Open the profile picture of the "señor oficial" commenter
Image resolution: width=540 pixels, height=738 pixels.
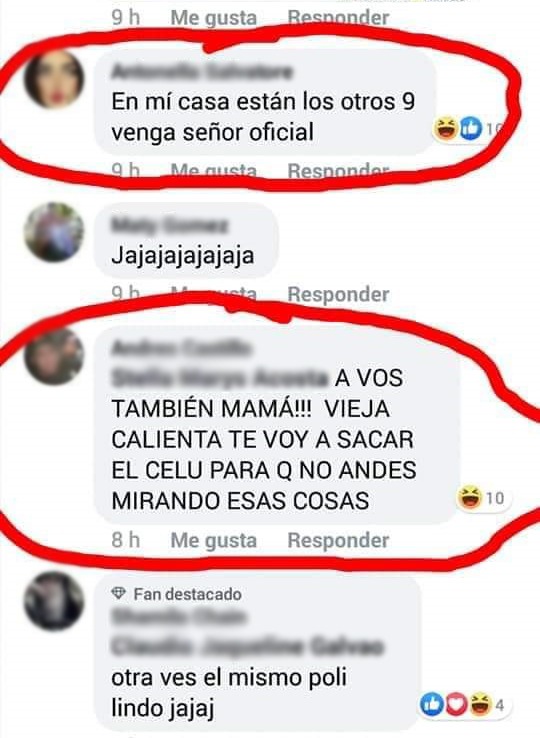point(54,79)
